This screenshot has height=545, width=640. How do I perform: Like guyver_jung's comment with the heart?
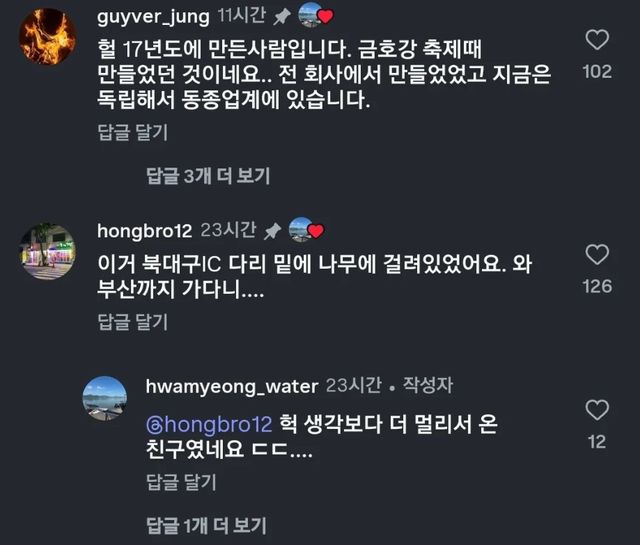tap(596, 41)
